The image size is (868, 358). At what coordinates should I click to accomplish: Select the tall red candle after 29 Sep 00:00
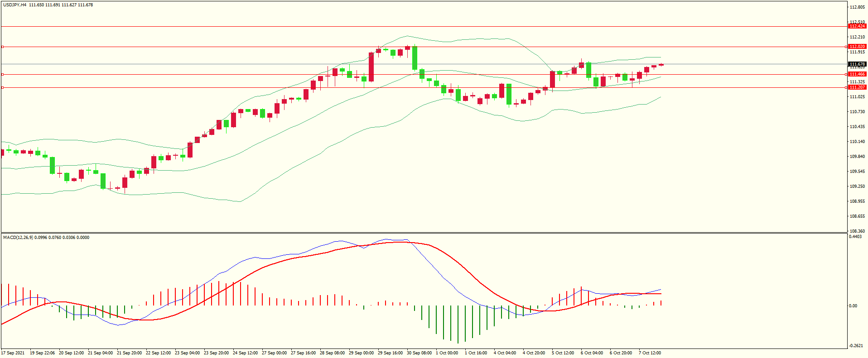click(x=371, y=67)
